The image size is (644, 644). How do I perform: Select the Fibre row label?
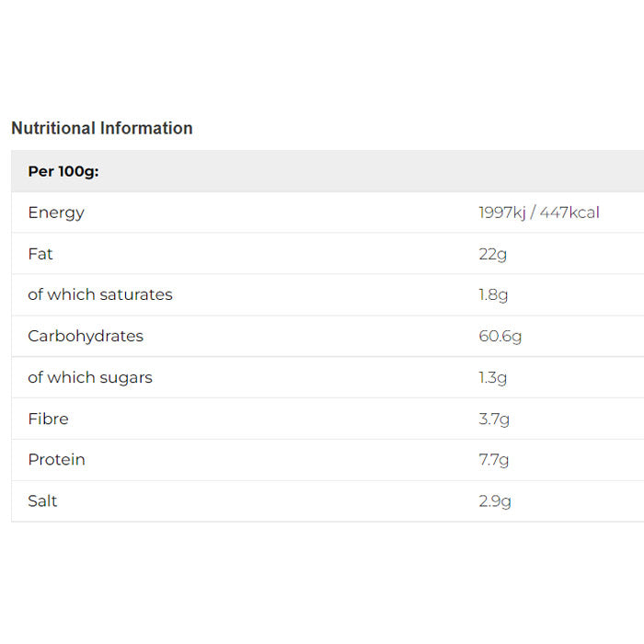click(48, 419)
